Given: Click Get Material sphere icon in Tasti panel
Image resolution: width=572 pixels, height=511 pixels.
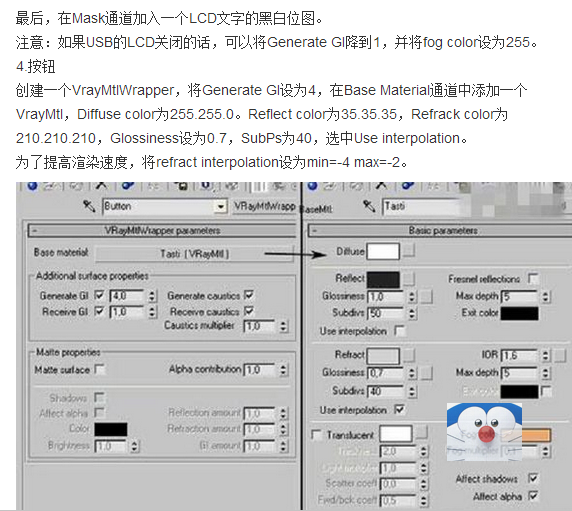Looking at the screenshot, I should [312, 186].
